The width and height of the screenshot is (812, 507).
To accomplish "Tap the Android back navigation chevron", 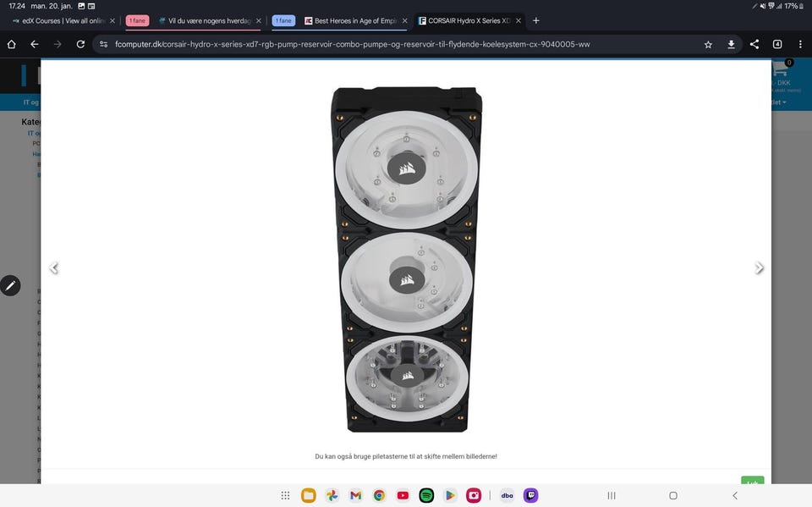I will click(x=734, y=496).
